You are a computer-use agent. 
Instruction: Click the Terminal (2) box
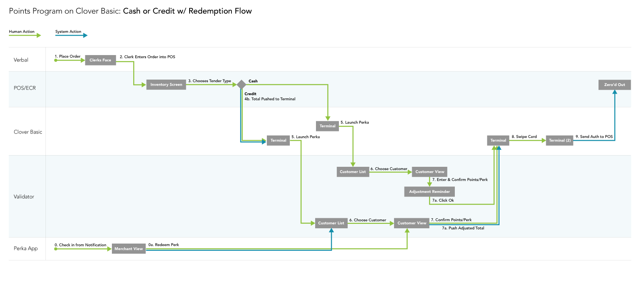559,140
